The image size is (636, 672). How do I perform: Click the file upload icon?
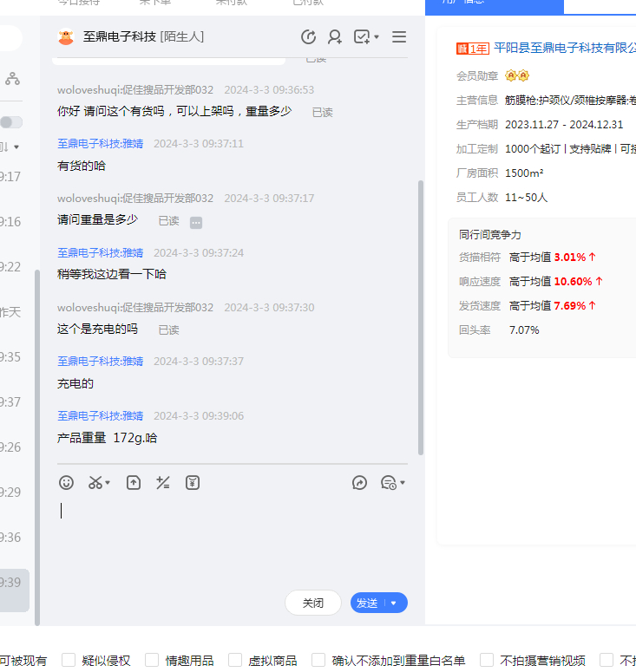click(133, 483)
